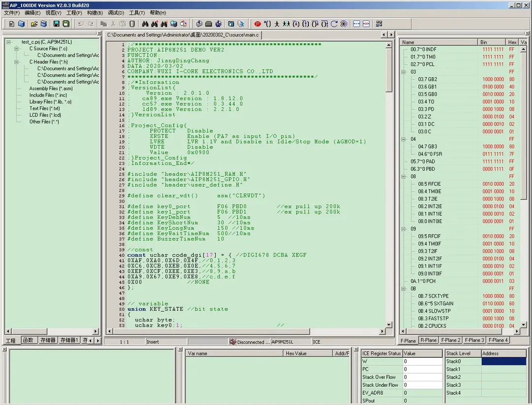Click the code editor vertical scrollbar thumb

click(389, 69)
